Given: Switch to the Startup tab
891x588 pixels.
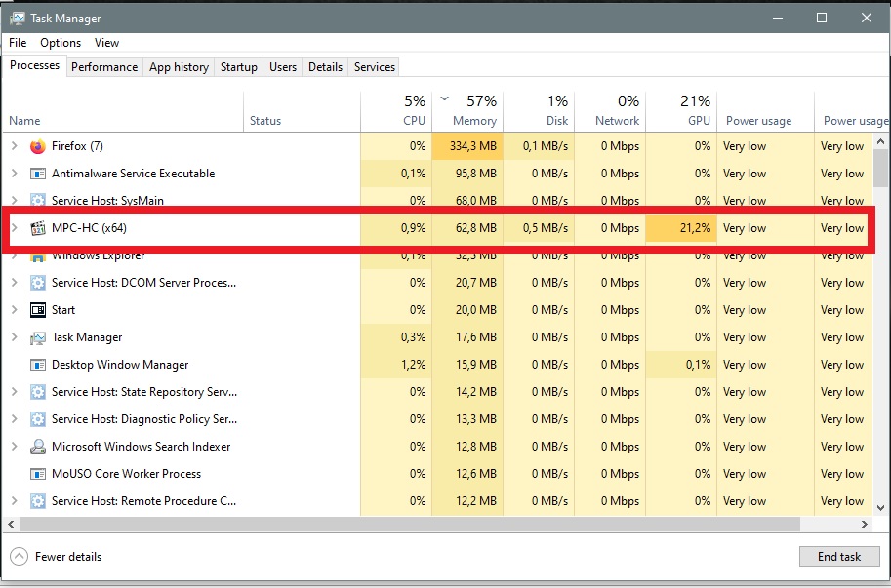Looking at the screenshot, I should (x=239, y=67).
